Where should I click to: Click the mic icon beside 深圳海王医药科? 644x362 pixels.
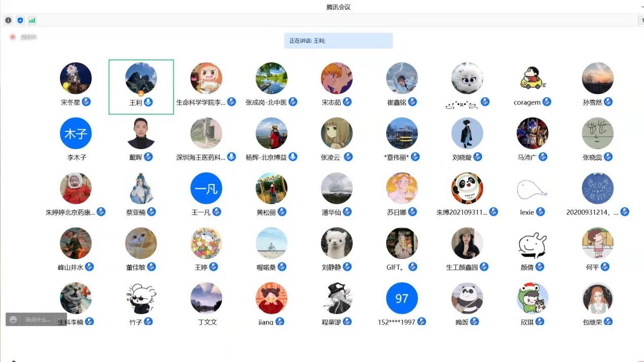(x=231, y=157)
